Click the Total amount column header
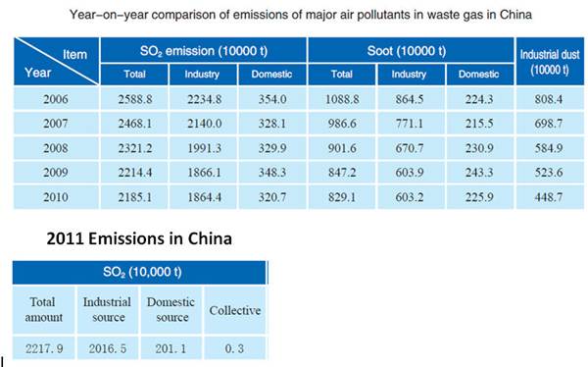The height and width of the screenshot is (367, 588). point(43,309)
